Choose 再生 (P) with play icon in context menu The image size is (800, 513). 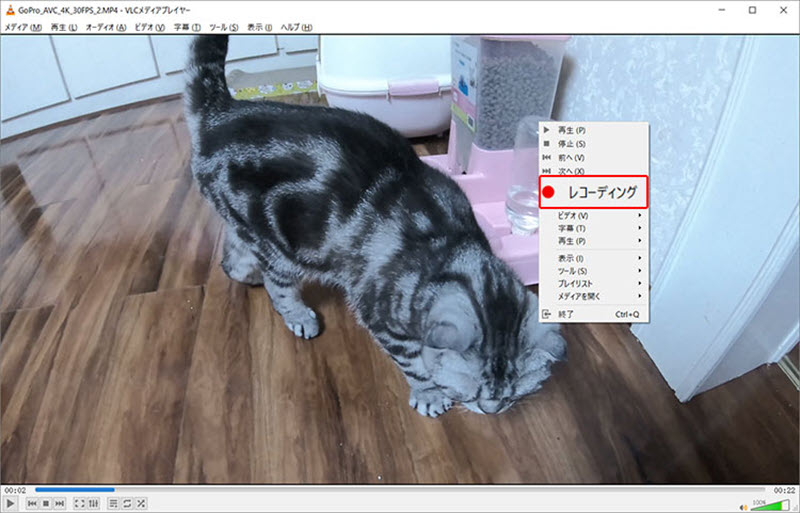tap(594, 130)
